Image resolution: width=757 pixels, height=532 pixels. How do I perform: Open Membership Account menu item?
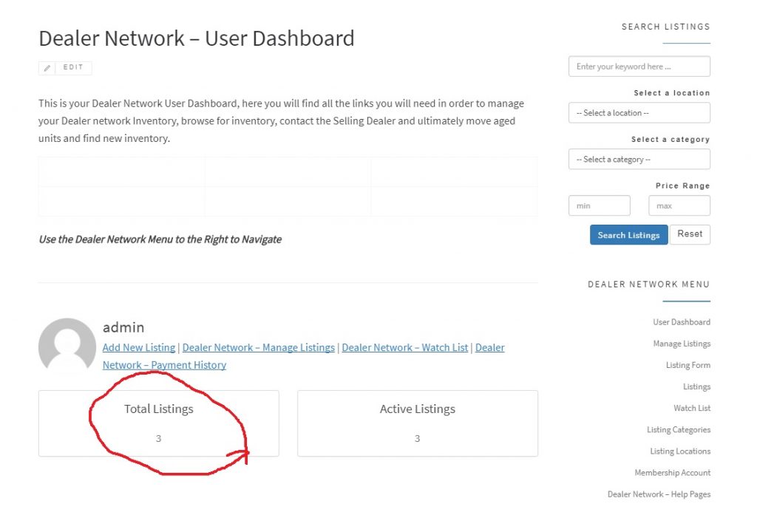(672, 473)
